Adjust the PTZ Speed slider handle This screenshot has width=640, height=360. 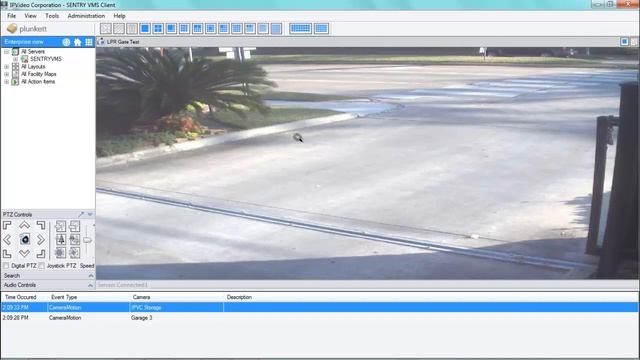tap(87, 240)
